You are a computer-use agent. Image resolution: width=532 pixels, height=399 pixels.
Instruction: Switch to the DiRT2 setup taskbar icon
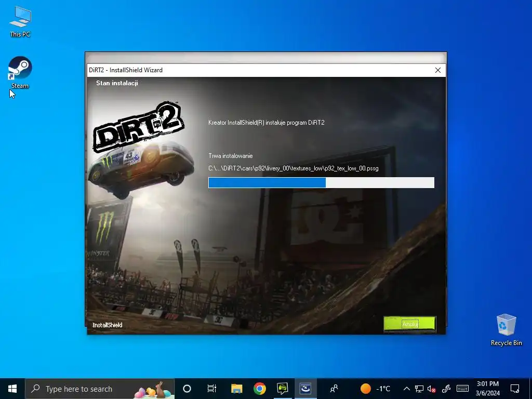click(x=282, y=389)
